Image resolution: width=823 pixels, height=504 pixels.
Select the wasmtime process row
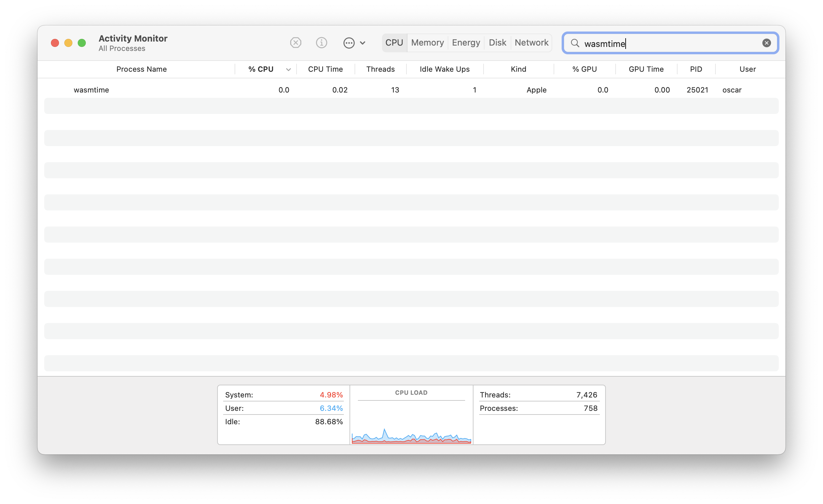[x=91, y=90]
